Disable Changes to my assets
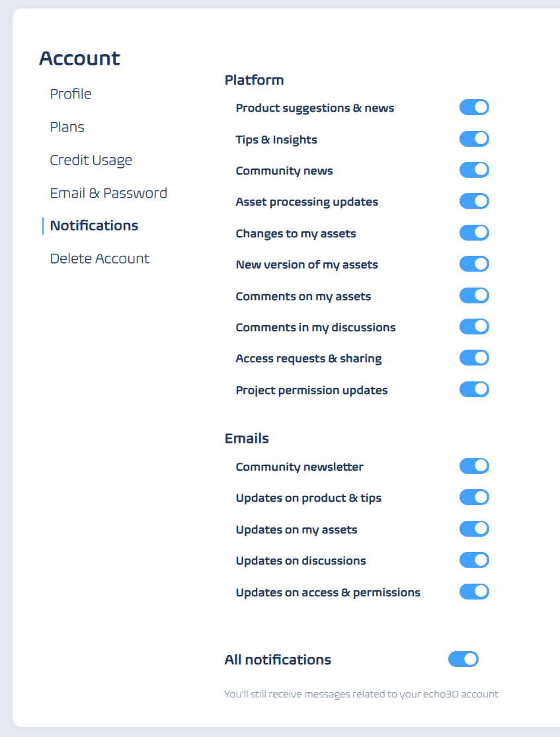 click(474, 233)
